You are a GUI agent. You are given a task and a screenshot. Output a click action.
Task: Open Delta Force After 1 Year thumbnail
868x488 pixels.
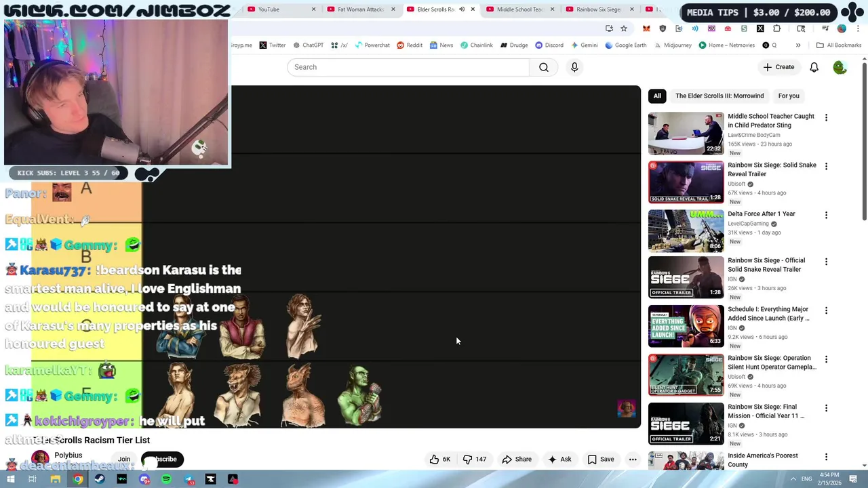click(686, 231)
